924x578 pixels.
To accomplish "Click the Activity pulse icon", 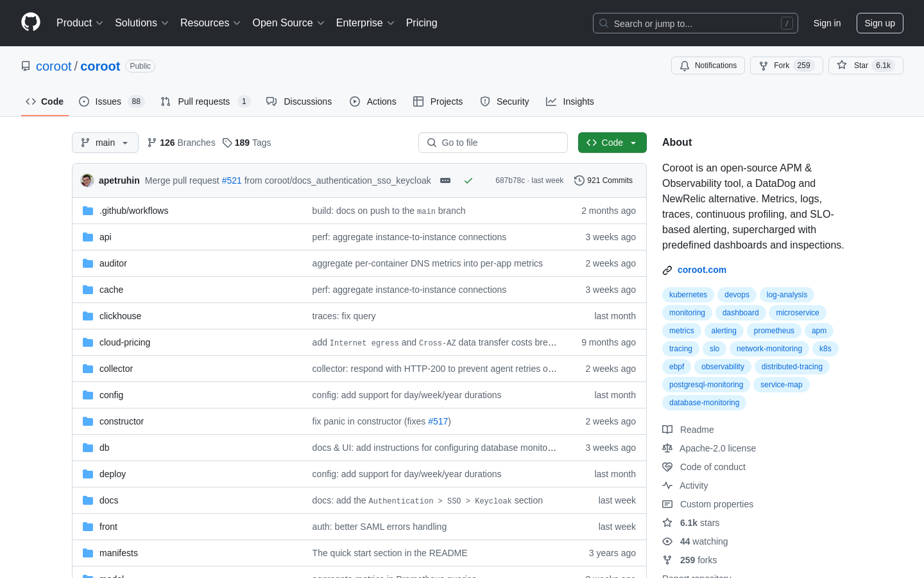I will point(667,486).
